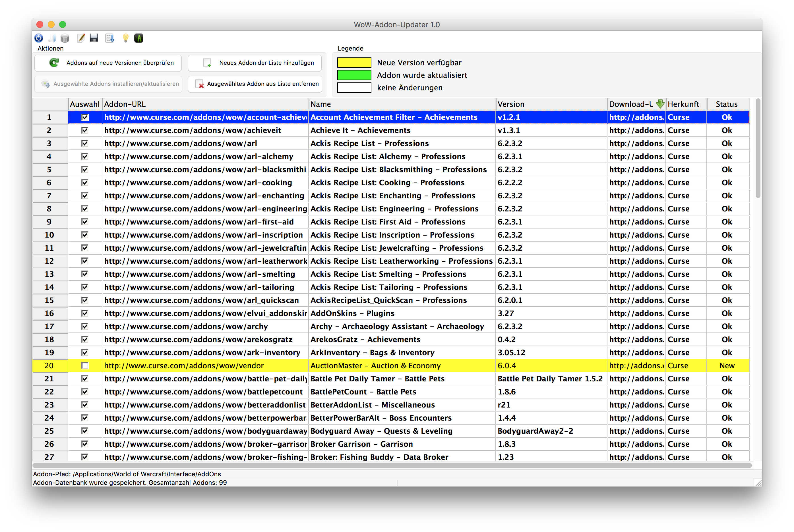
Task: Sort by the Addon-URL column header
Action: pyautogui.click(x=205, y=104)
